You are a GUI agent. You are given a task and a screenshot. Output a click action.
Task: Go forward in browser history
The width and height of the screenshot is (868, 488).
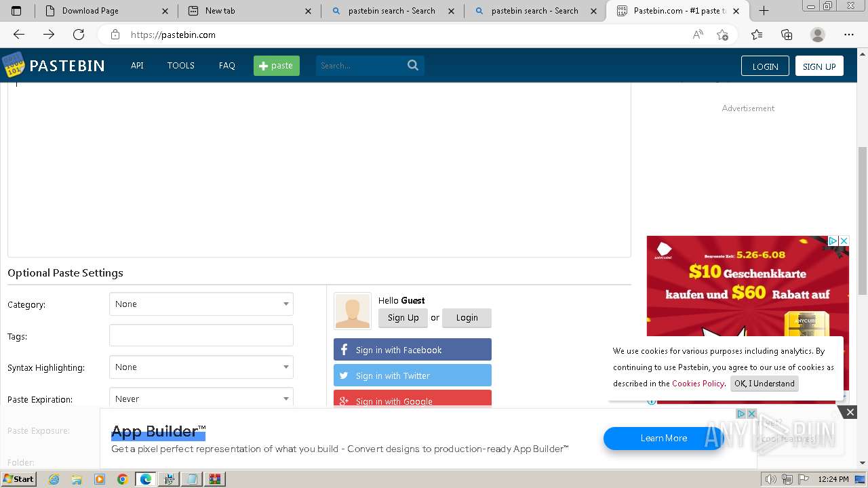(49, 35)
